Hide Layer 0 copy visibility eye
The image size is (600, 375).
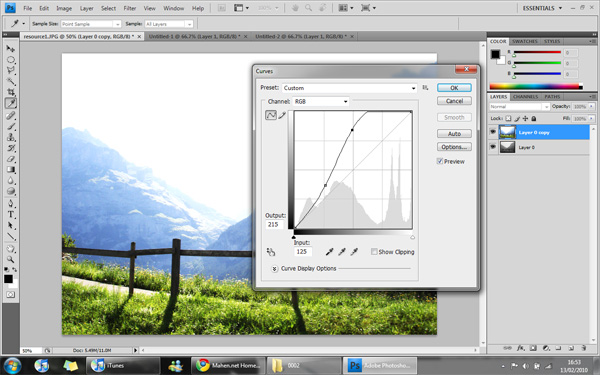pyautogui.click(x=493, y=132)
